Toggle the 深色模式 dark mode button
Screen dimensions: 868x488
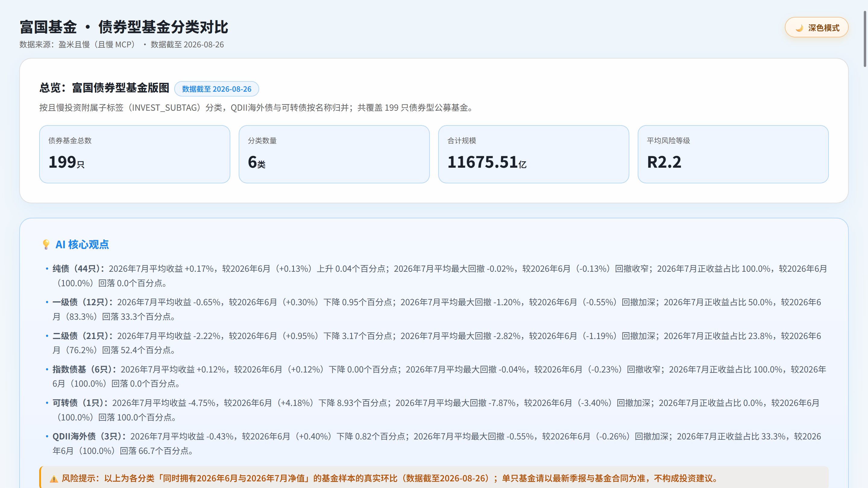coord(816,27)
